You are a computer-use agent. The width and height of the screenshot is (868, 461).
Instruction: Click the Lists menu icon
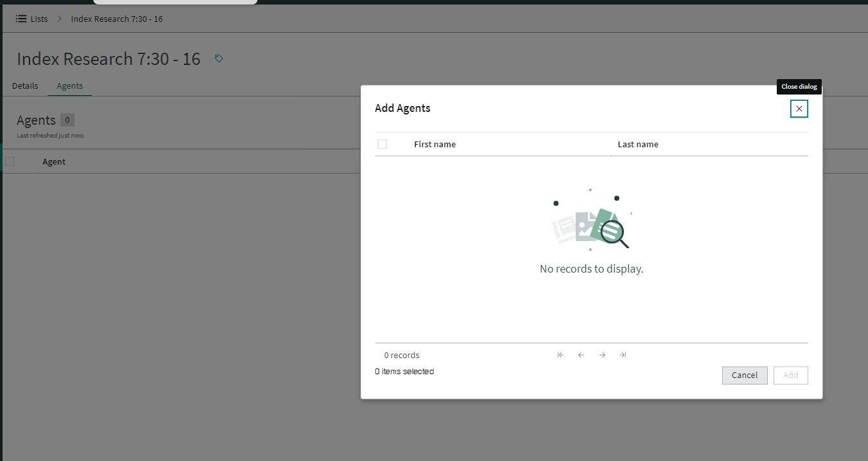coord(21,19)
